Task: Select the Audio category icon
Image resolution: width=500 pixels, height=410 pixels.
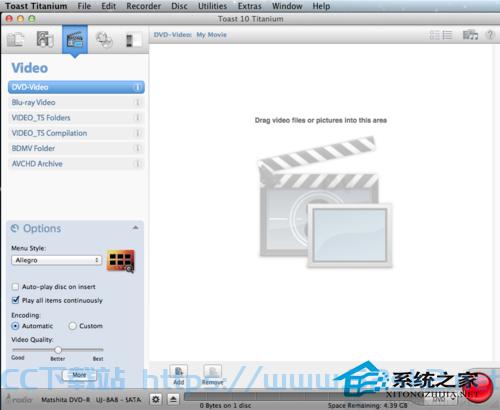Action: pyautogui.click(x=45, y=39)
